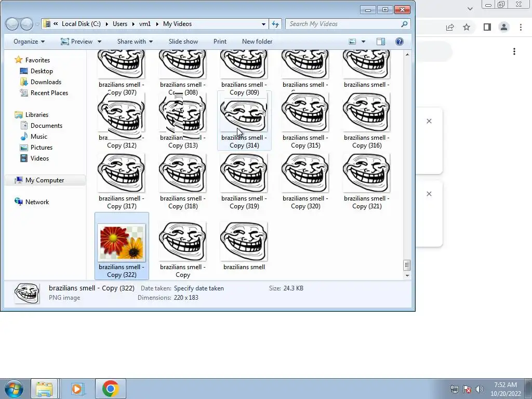Create a New folder
Image resolution: width=532 pixels, height=399 pixels.
pyautogui.click(x=257, y=42)
